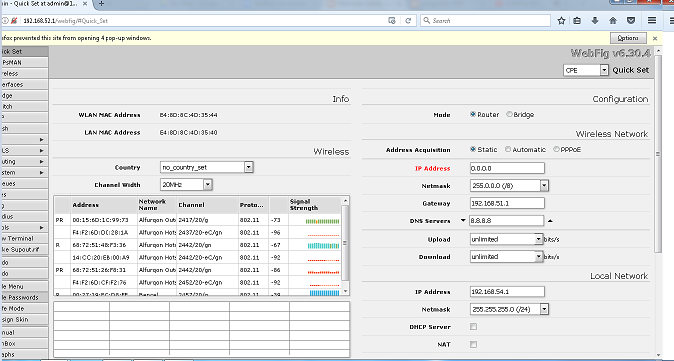The width and height of the screenshot is (674, 361).
Task: Open Queues in sidebar
Action: [x=24, y=184]
